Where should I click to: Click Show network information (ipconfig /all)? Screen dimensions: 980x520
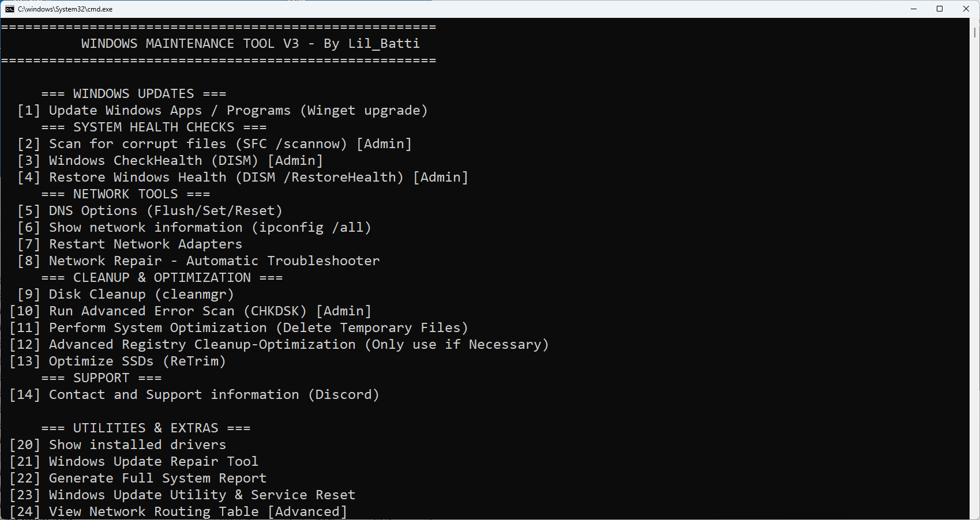pyautogui.click(x=194, y=228)
